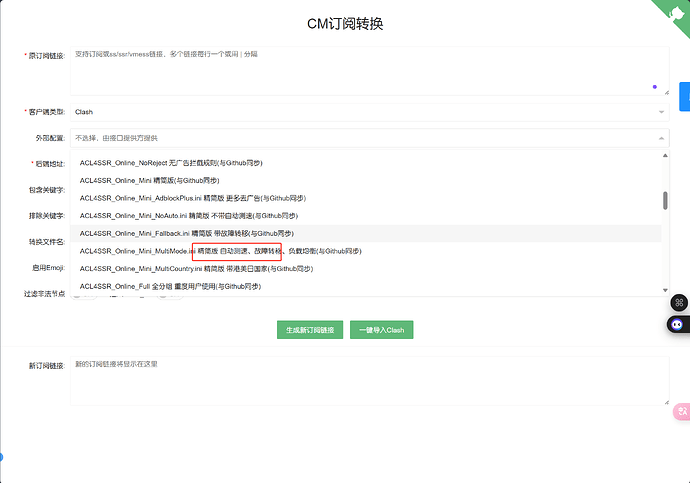Select ACL4SSR_Online_Full option
The image size is (690, 483).
pyautogui.click(x=366, y=286)
